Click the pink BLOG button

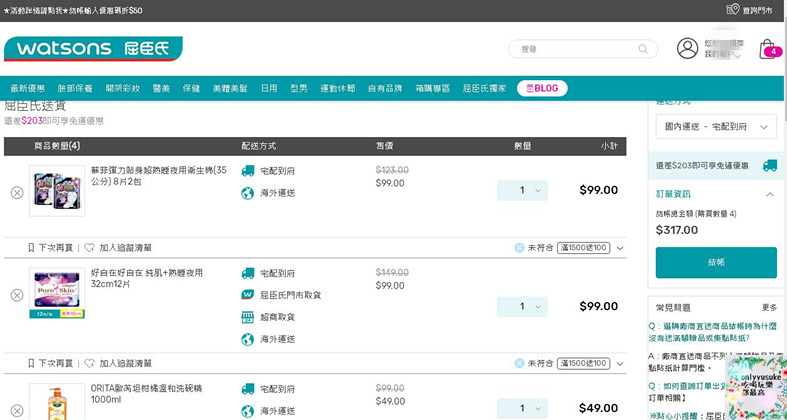(x=542, y=88)
